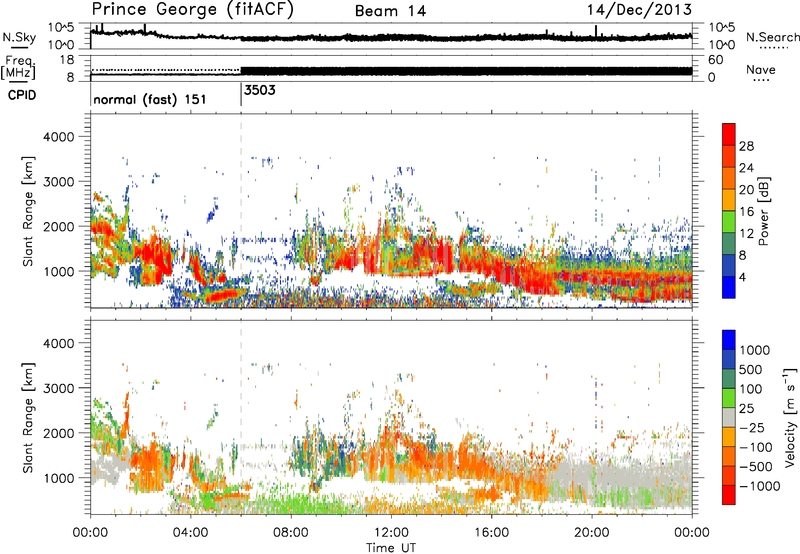Click the 4000 tick in power panel
This screenshot has width=800, height=554.
pos(59,137)
